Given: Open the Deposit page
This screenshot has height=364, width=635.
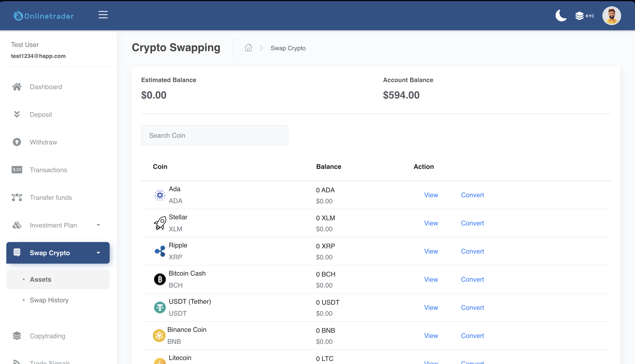Looking at the screenshot, I should pyautogui.click(x=41, y=114).
